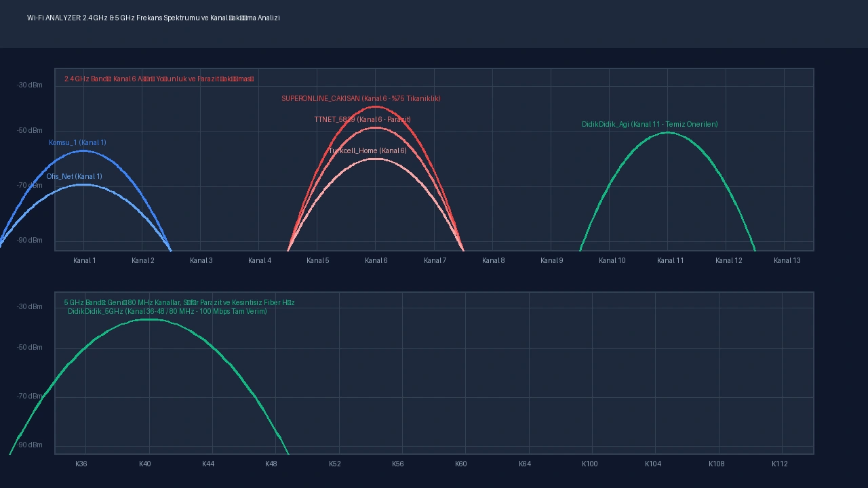Click the K64 axis label
This screenshot has width=868, height=488.
[525, 464]
